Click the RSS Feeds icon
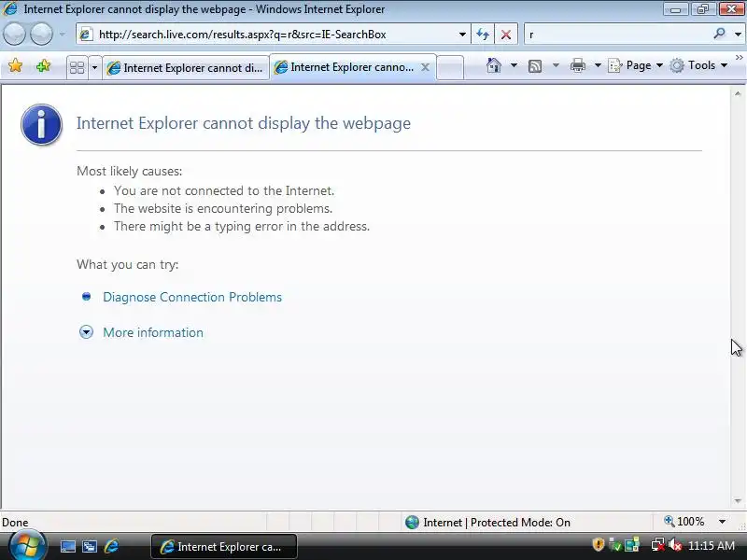Viewport: 747px width, 560px height. click(x=535, y=65)
